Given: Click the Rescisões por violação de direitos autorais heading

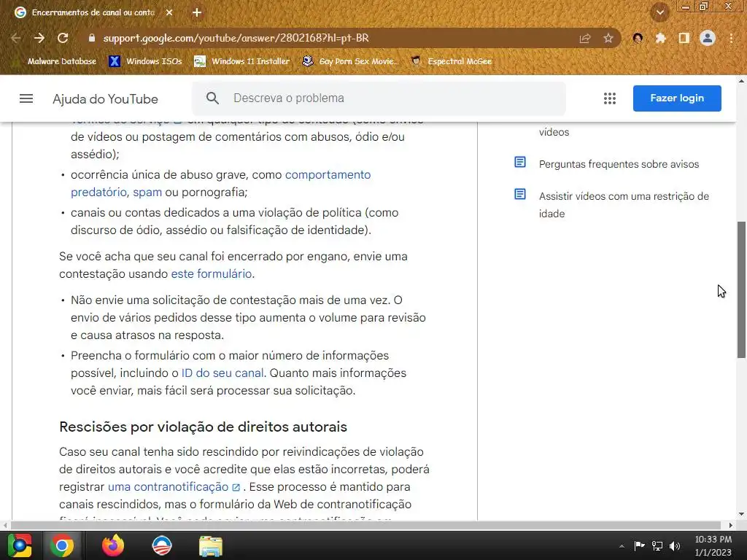Looking at the screenshot, I should pos(203,427).
